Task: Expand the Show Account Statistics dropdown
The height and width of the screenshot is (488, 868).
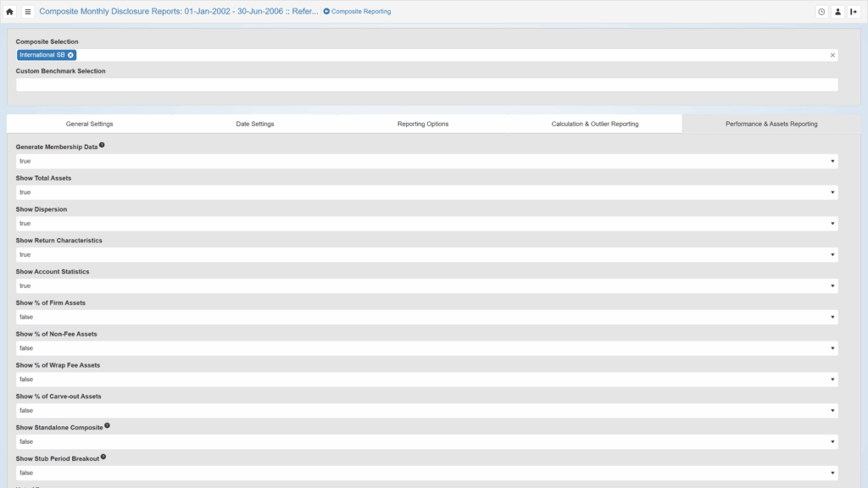Action: click(x=426, y=286)
